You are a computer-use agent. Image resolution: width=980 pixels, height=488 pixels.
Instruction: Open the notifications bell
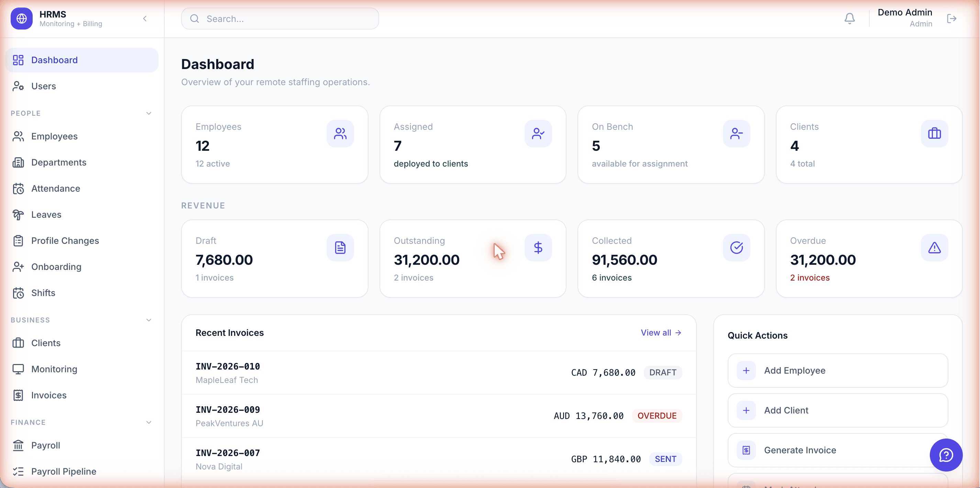point(849,19)
